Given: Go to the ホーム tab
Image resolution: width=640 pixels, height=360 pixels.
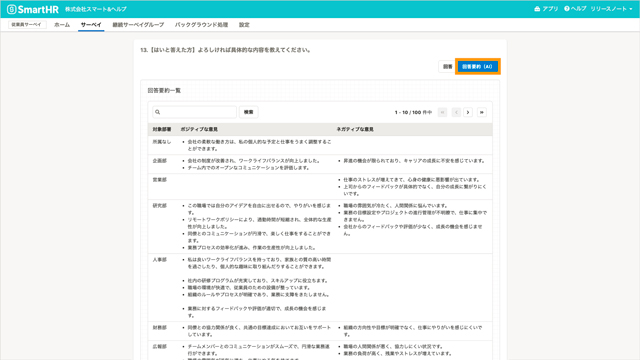Looking at the screenshot, I should pyautogui.click(x=62, y=25).
